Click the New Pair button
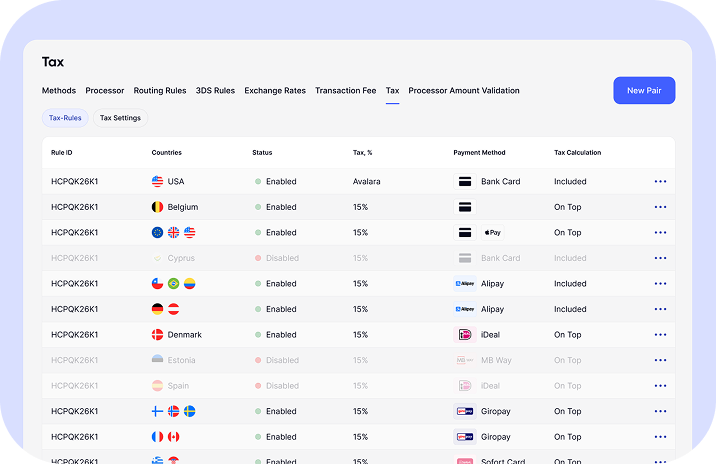 pos(644,90)
